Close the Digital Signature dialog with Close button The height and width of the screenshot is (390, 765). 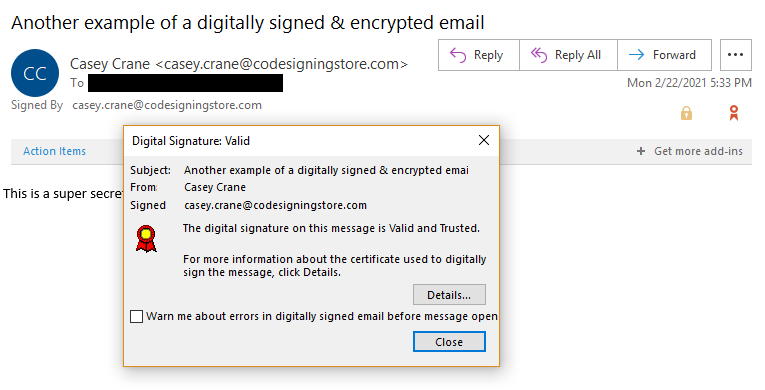449,342
